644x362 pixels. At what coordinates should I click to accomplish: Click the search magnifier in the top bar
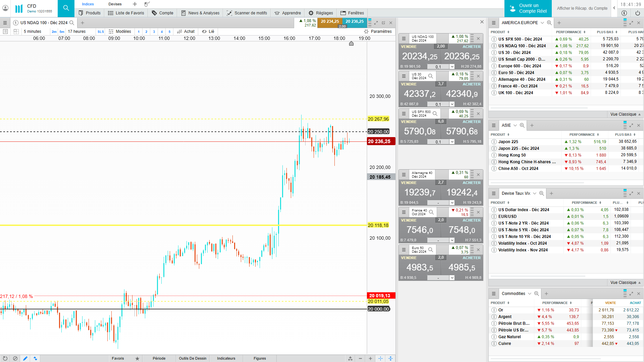point(66,8)
